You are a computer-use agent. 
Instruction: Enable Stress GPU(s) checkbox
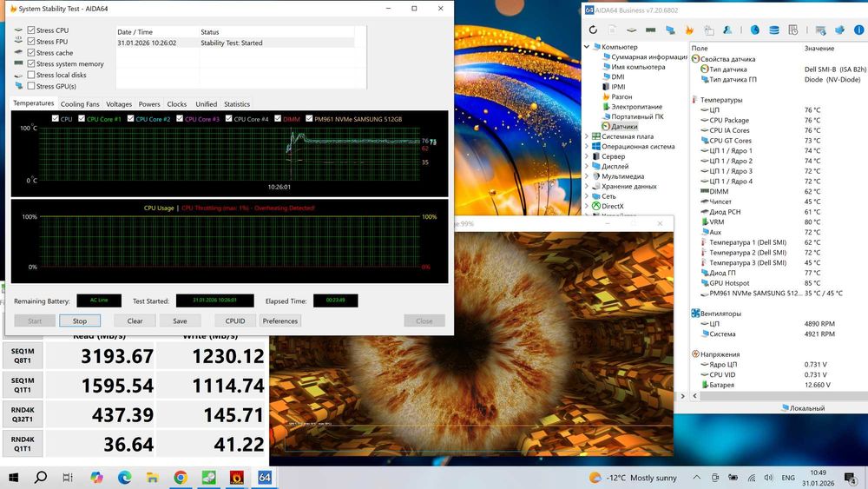[31, 86]
